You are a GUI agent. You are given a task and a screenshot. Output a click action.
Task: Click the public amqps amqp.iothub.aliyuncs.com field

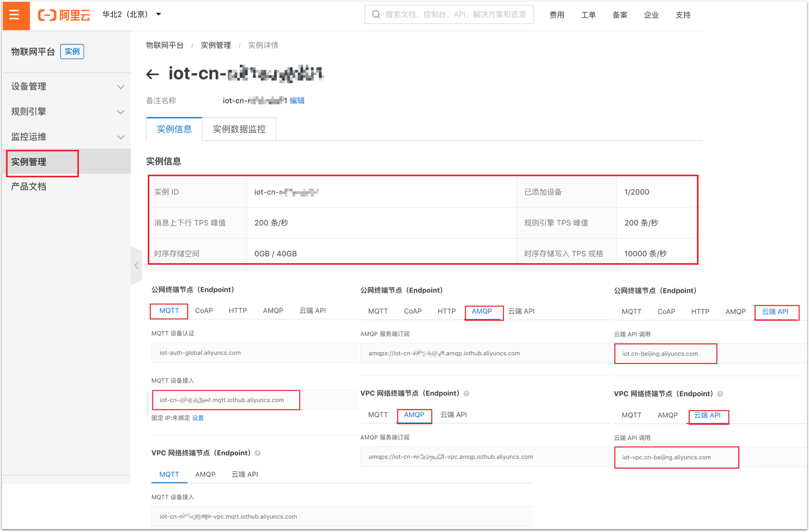click(x=485, y=353)
